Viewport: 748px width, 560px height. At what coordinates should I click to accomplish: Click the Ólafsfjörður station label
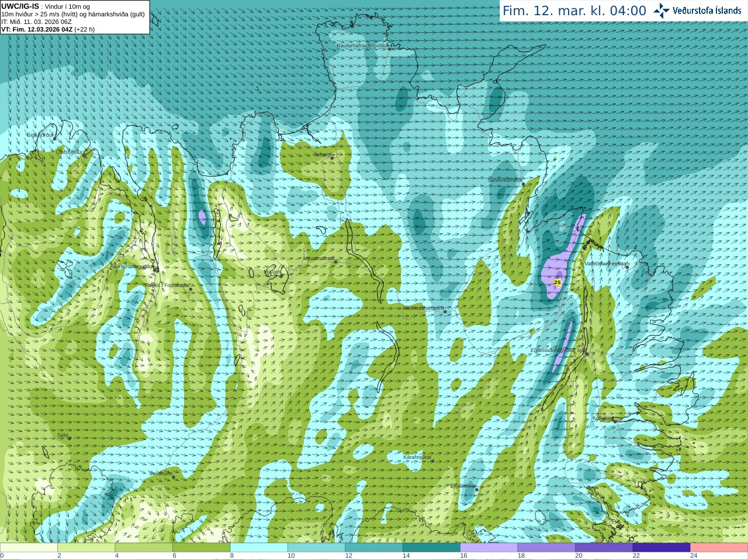[69, 152]
